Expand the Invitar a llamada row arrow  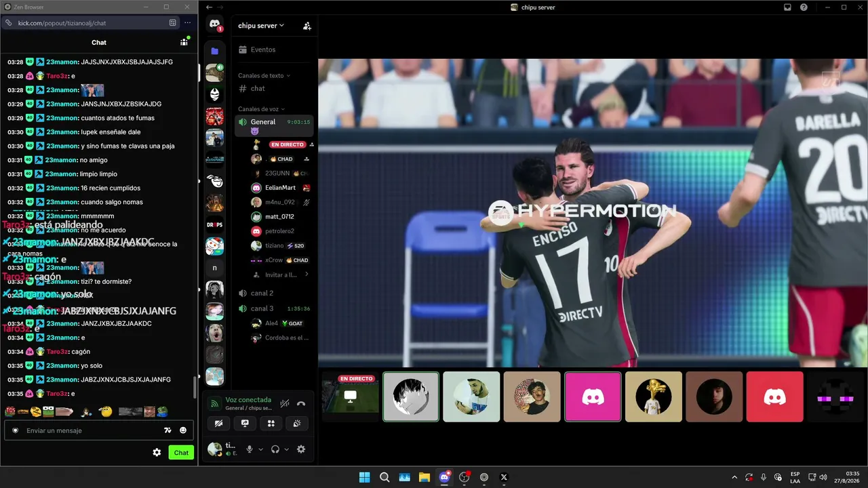click(307, 274)
